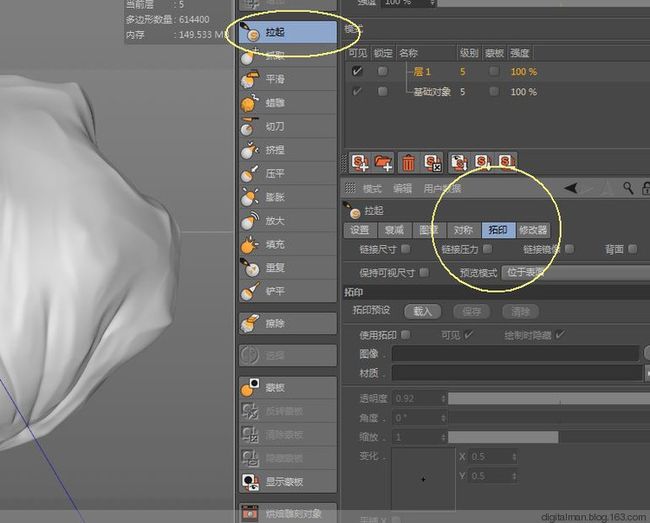Image resolution: width=650 pixels, height=523 pixels.
Task: Select the 擦除 (Erase) brush
Action: tap(288, 323)
